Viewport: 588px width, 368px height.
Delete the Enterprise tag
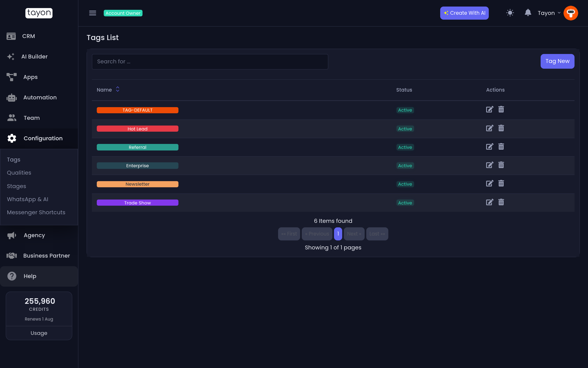pos(501,165)
